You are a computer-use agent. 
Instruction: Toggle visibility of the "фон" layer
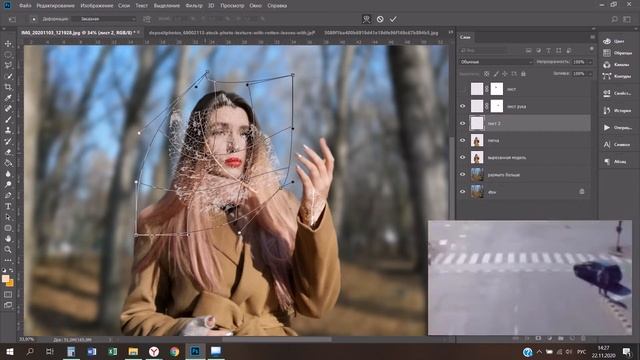(462, 191)
